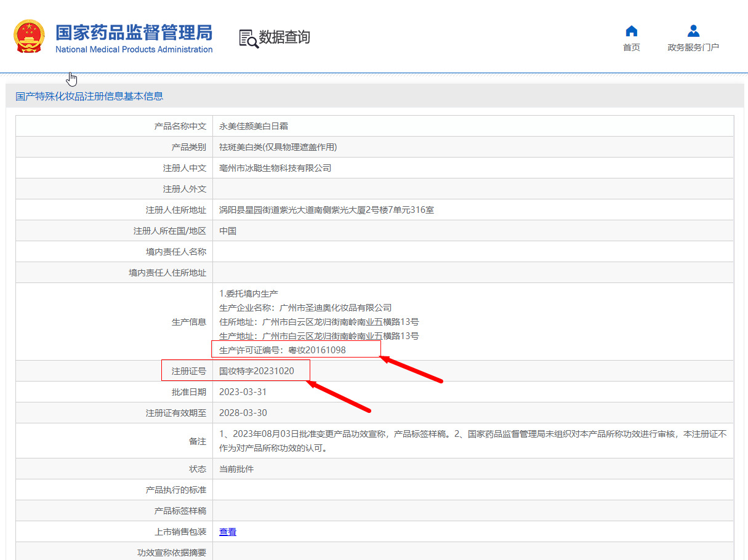Click product name value 永美佳颜美白日霜

coord(254,126)
